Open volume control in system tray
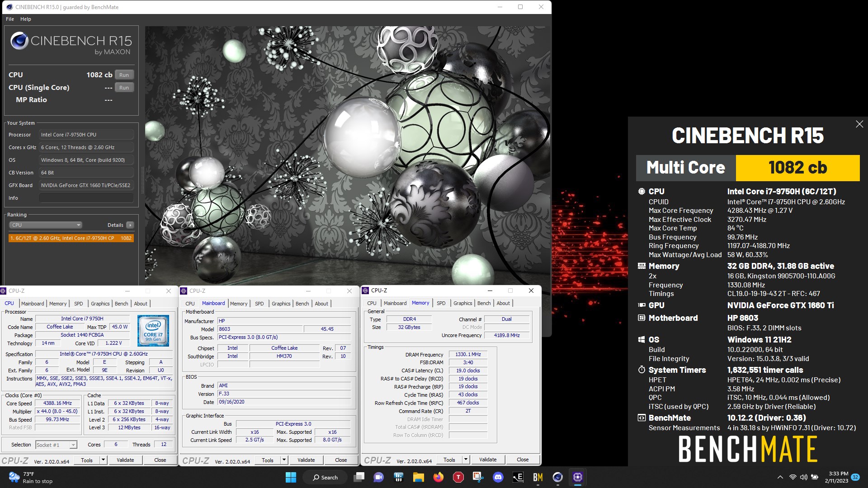Screen dimensions: 868x488 pyautogui.click(x=803, y=478)
